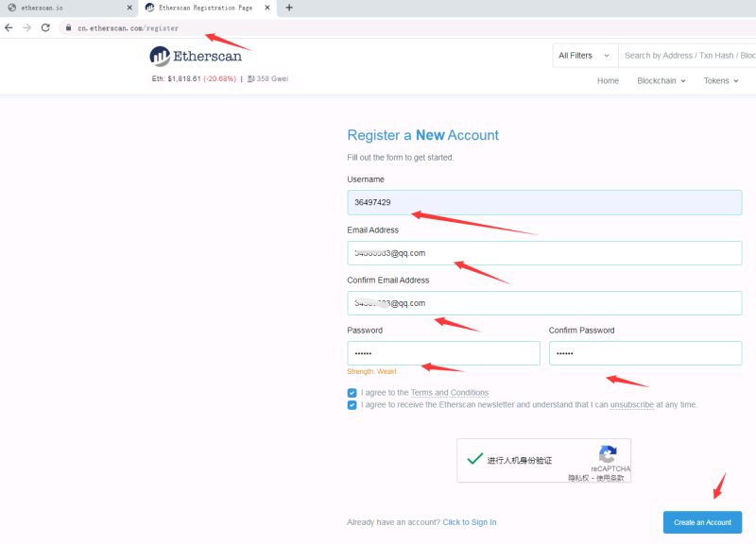Image resolution: width=756 pixels, height=544 pixels.
Task: Click the Username input field
Action: click(544, 202)
